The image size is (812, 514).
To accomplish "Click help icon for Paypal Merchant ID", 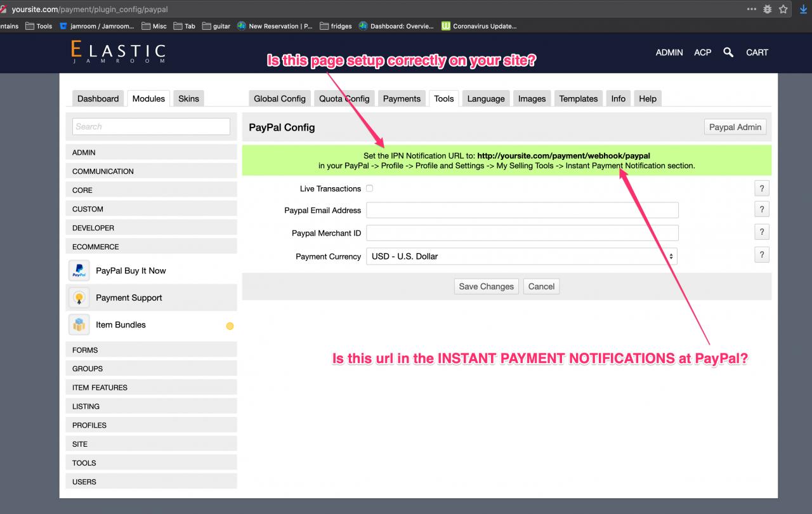I will coord(761,232).
